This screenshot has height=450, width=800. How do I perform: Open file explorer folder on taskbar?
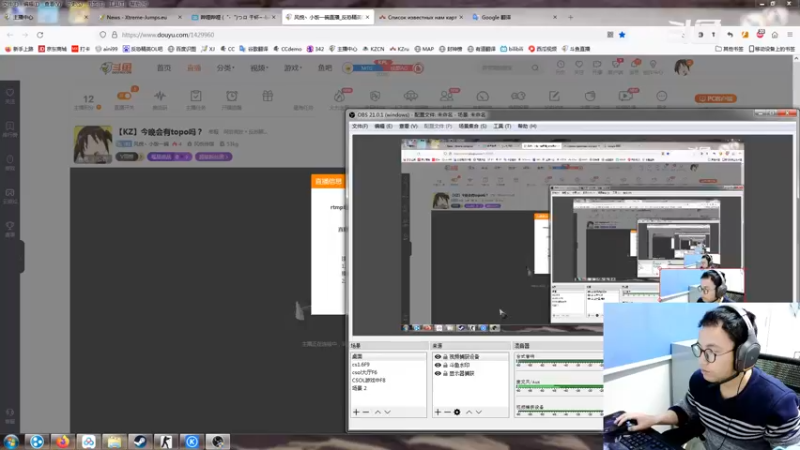114,441
